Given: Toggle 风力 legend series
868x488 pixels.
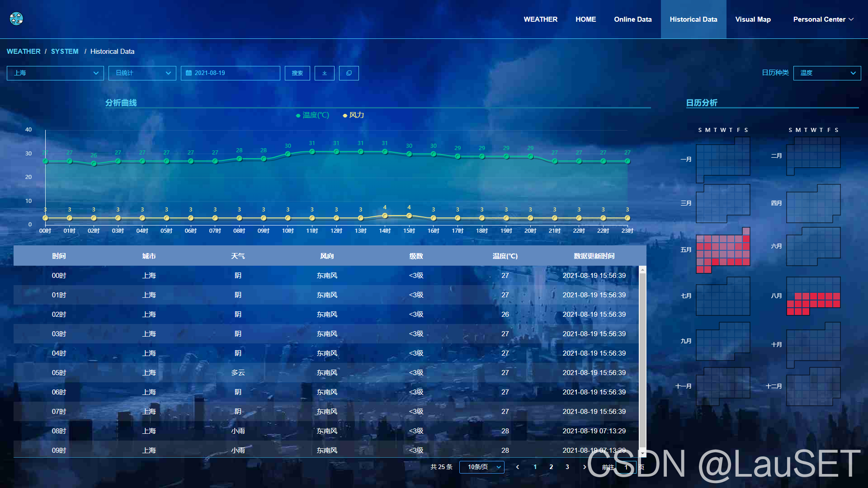Looking at the screenshot, I should [354, 115].
